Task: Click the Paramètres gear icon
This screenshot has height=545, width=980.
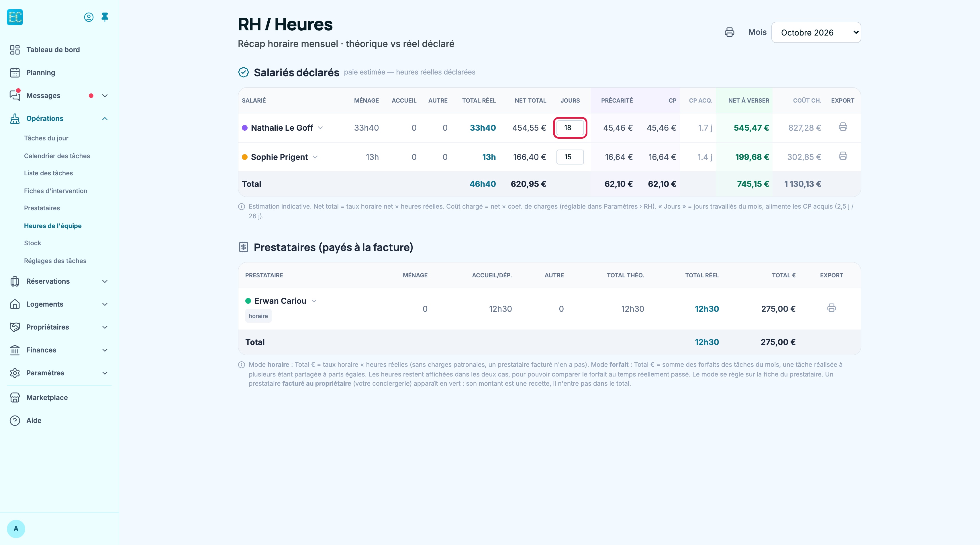Action: pyautogui.click(x=15, y=373)
